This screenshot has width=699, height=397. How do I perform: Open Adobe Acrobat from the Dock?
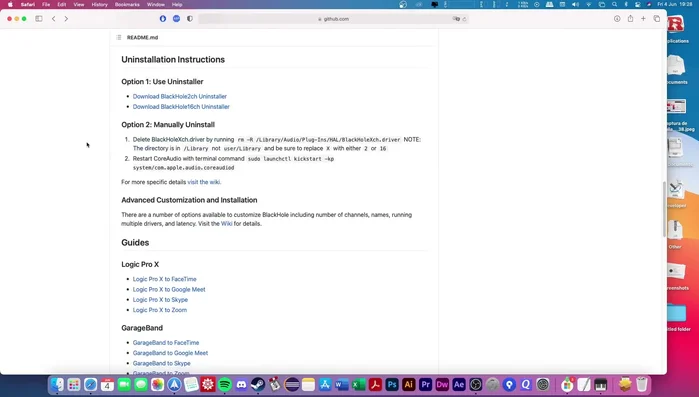(375, 385)
